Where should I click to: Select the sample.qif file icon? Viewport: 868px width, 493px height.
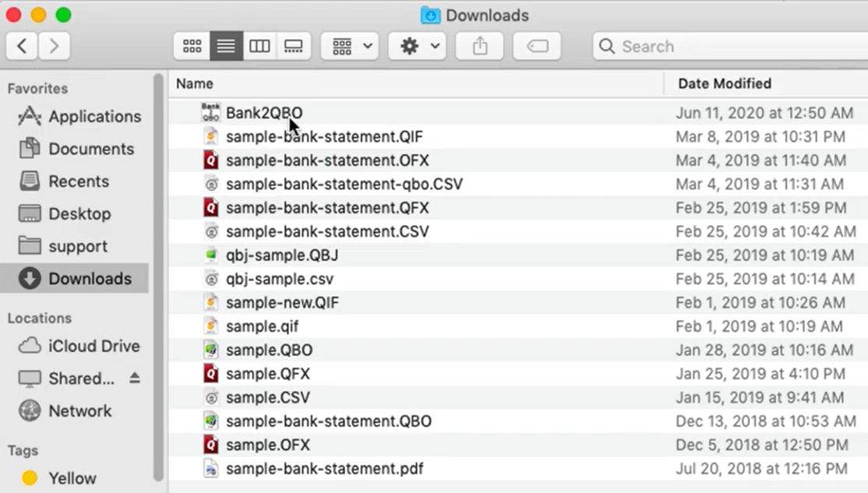click(211, 326)
